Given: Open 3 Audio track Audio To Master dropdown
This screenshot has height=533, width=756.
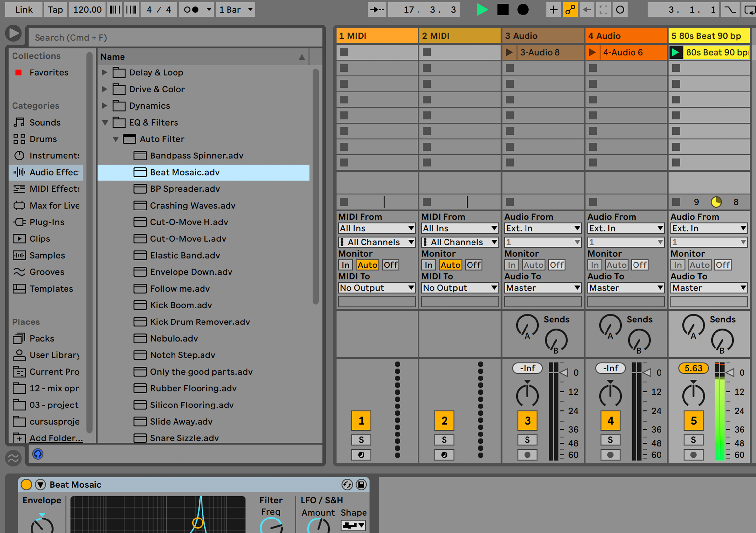Looking at the screenshot, I should [x=543, y=288].
